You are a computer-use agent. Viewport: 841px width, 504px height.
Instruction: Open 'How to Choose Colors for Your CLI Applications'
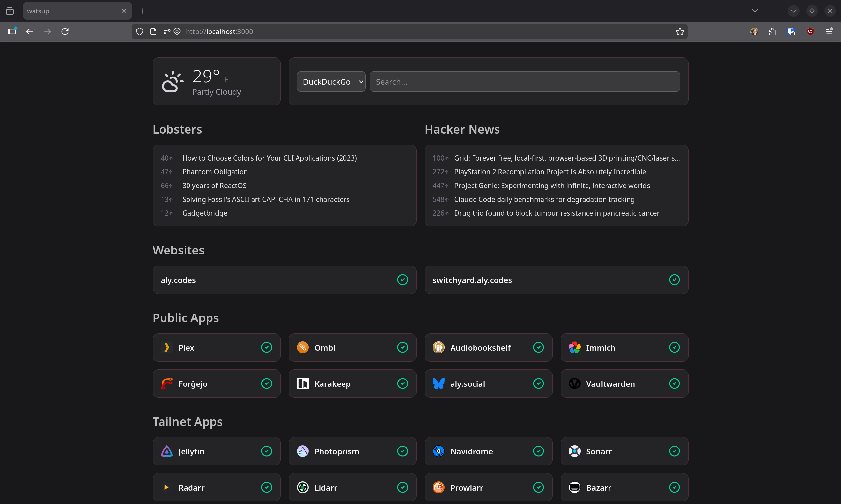click(x=269, y=158)
